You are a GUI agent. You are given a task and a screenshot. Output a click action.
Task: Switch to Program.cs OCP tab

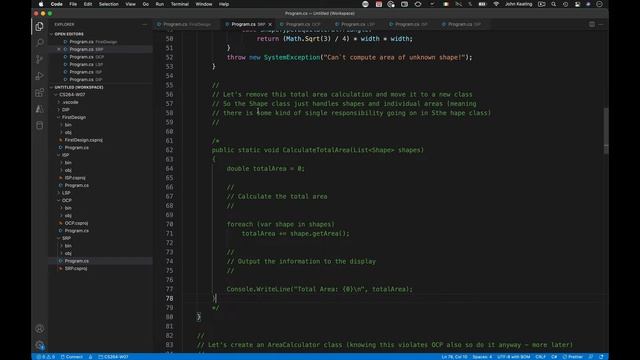303,24
